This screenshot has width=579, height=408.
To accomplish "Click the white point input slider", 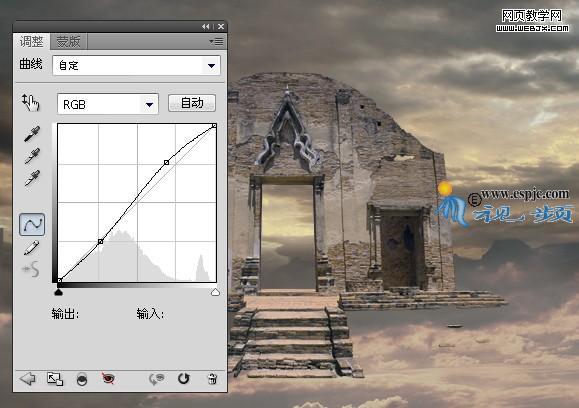I will pyautogui.click(x=215, y=292).
